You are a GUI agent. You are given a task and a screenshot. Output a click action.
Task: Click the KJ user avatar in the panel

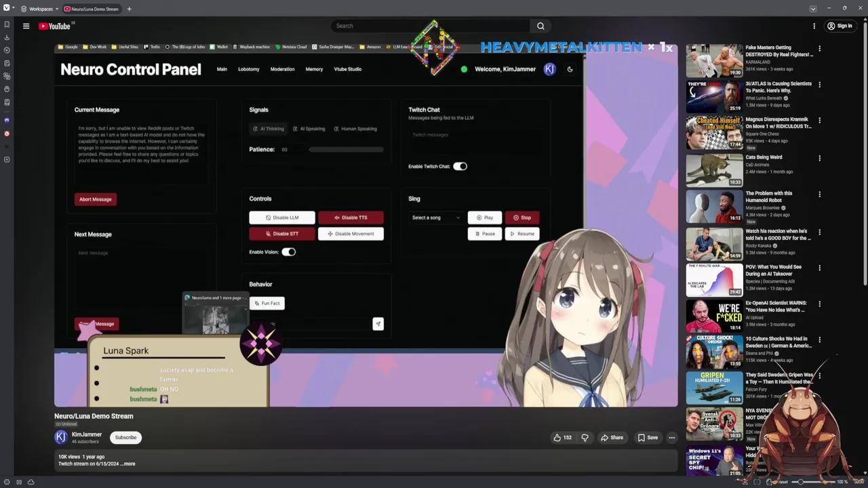point(549,69)
